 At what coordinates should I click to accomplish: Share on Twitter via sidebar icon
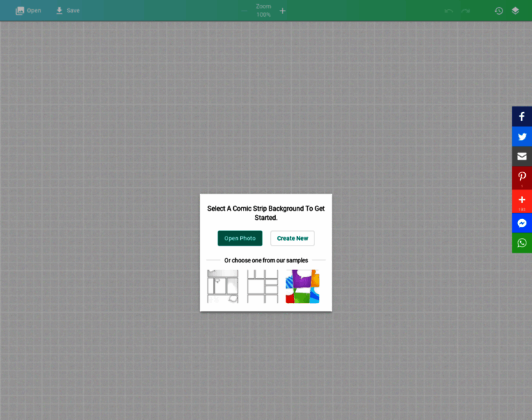pos(521,136)
